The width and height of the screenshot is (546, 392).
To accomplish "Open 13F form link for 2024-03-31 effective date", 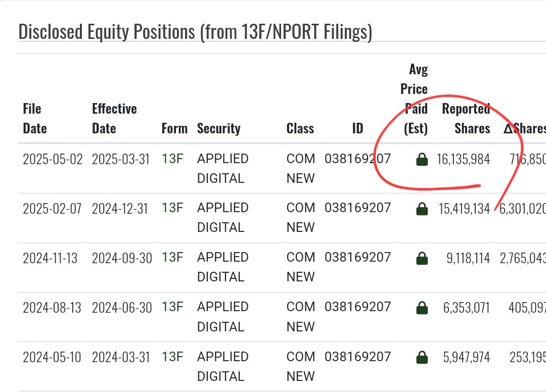I will point(172,357).
